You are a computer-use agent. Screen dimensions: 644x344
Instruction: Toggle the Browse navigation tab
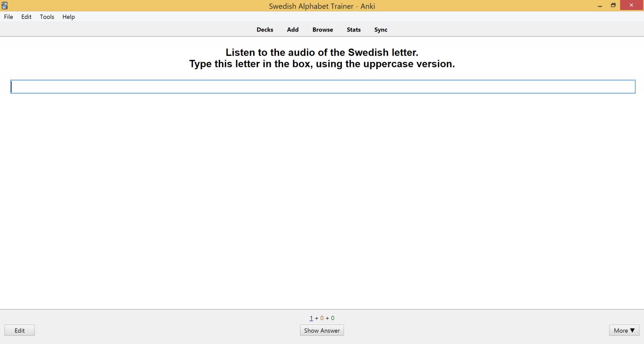click(x=322, y=29)
